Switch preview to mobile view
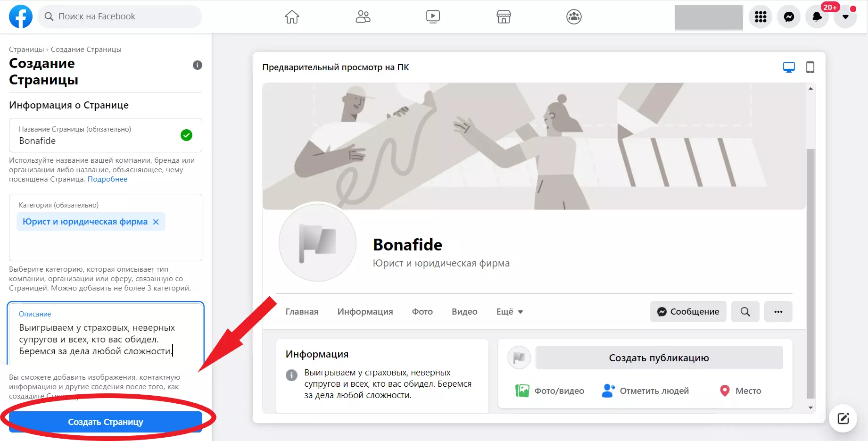The height and width of the screenshot is (441, 868). 810,67
